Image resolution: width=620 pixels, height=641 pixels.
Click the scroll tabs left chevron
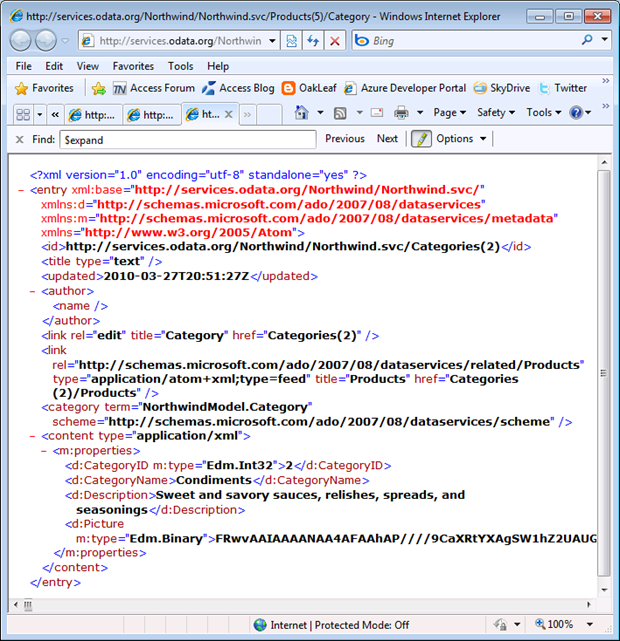[55, 114]
